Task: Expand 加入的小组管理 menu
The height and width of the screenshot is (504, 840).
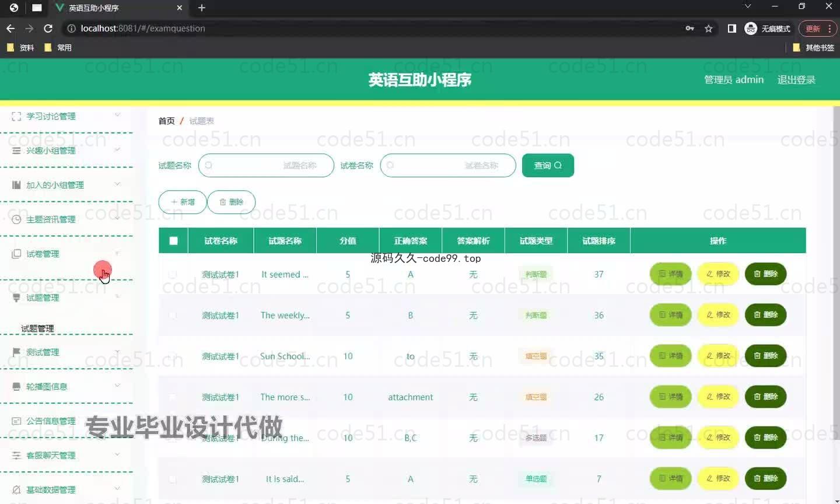Action: pos(66,185)
